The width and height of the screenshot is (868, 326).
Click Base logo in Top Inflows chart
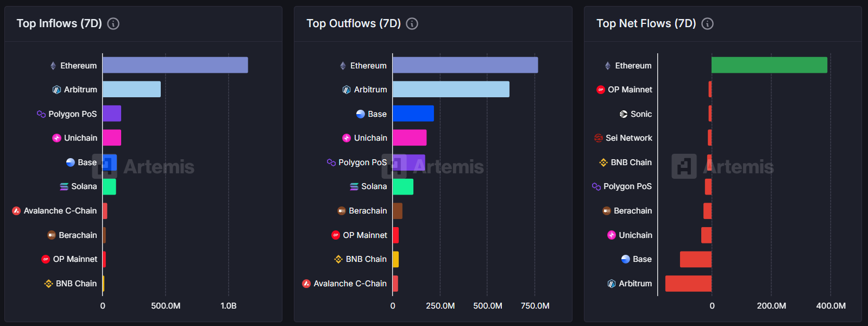(71, 162)
